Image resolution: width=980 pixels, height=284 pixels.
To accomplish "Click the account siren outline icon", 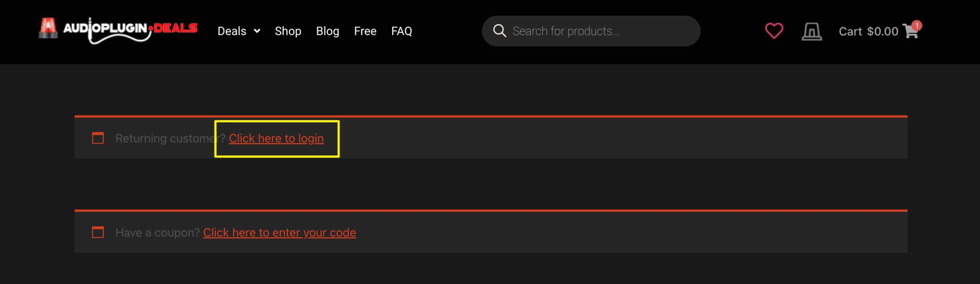I will [812, 31].
